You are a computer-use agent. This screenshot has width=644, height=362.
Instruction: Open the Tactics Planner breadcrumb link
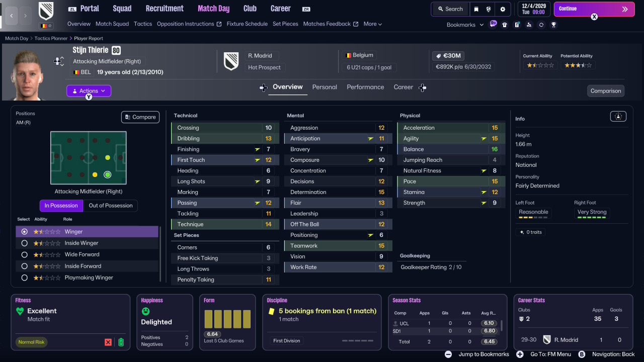(x=52, y=38)
